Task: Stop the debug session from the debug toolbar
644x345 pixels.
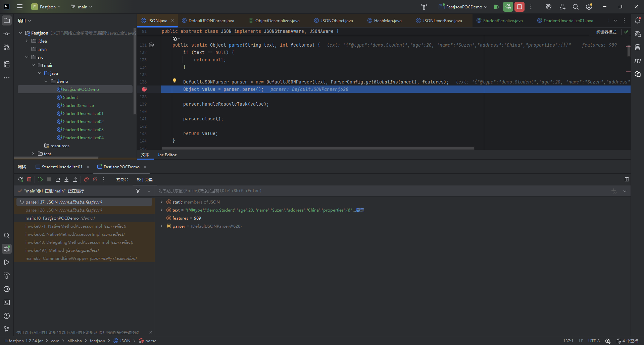Action: (29, 180)
